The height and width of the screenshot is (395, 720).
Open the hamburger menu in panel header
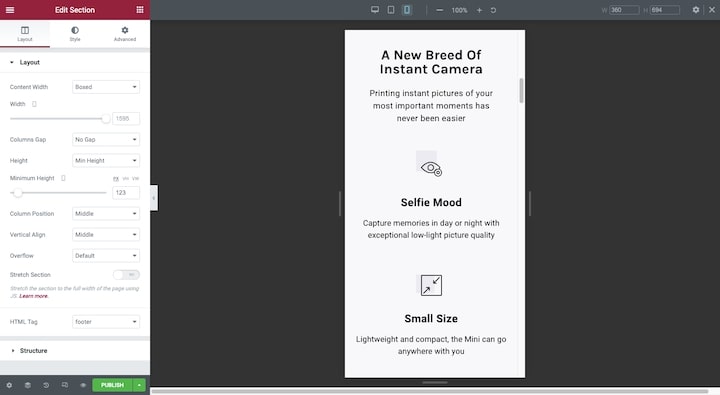click(10, 10)
